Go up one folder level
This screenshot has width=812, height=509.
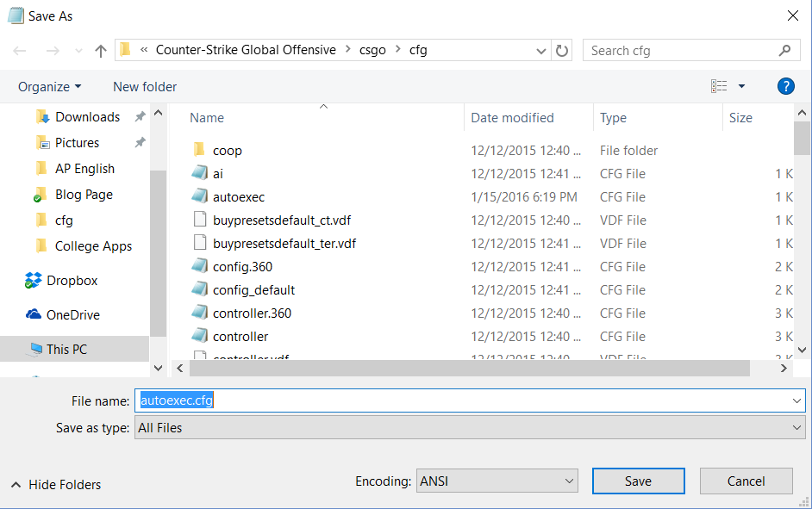tap(101, 51)
